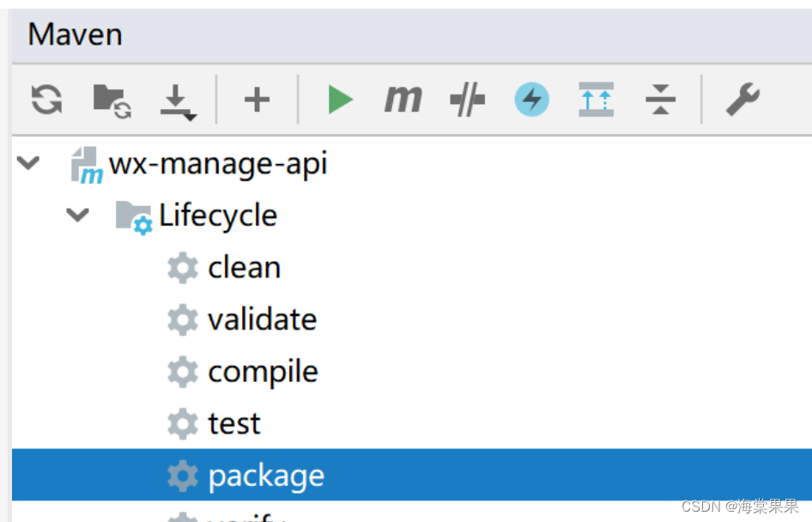
Task: Click gear icon beside validate
Action: 183,319
